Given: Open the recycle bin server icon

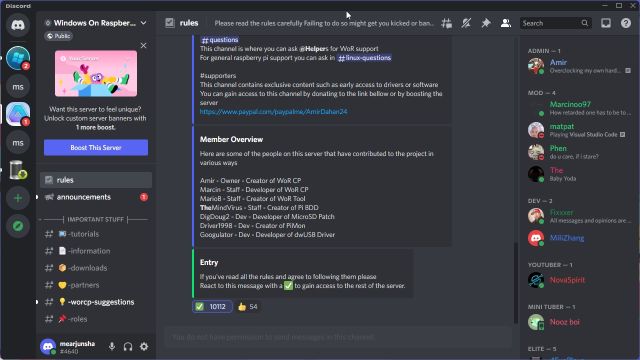Looking at the screenshot, I should click(18, 170).
